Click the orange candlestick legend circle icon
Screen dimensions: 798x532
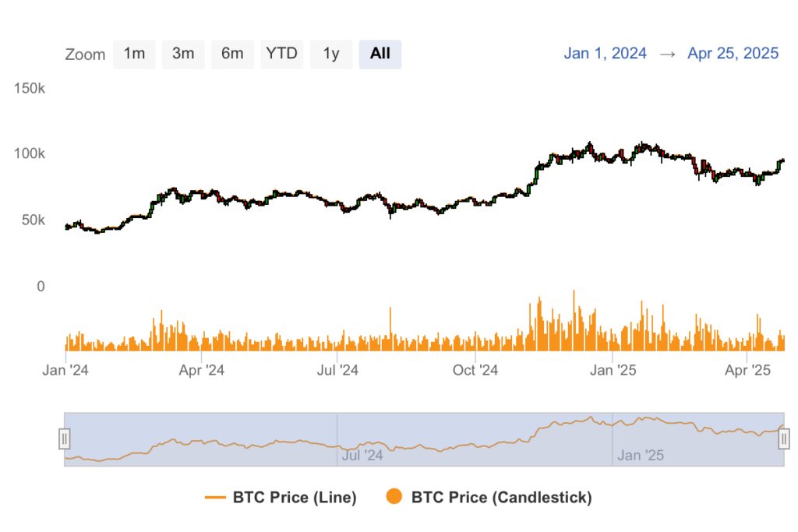tap(394, 496)
